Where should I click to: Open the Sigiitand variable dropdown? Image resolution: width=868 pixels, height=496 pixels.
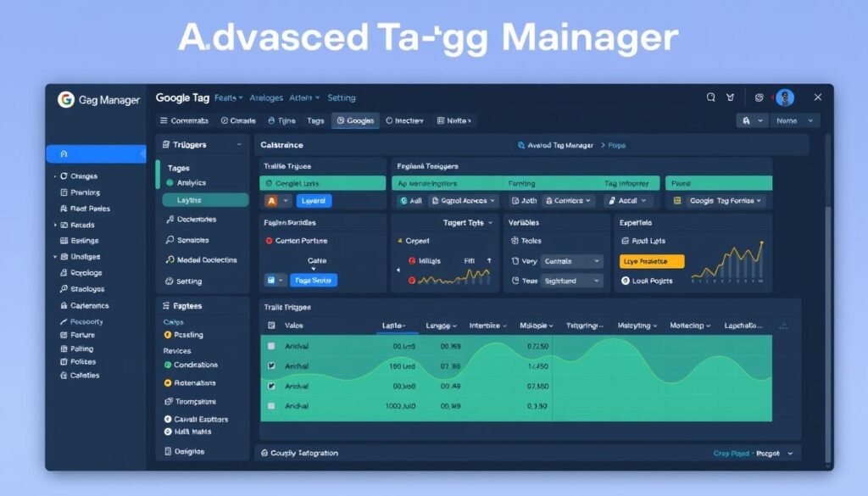[x=572, y=281]
